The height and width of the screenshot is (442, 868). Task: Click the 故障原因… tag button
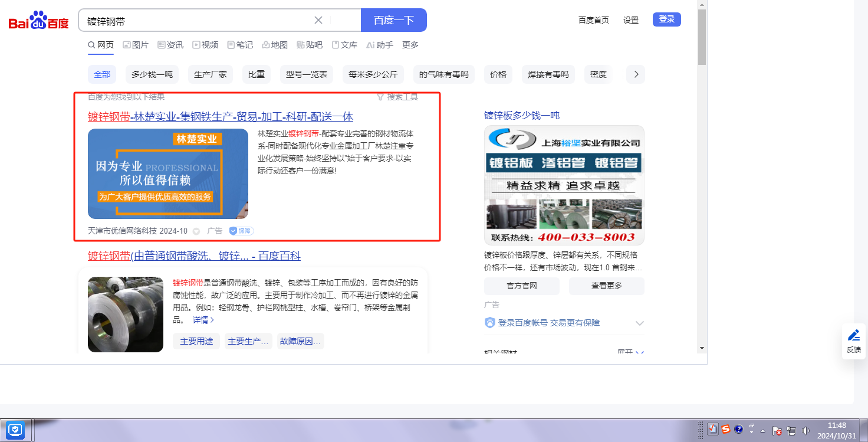[x=301, y=342]
